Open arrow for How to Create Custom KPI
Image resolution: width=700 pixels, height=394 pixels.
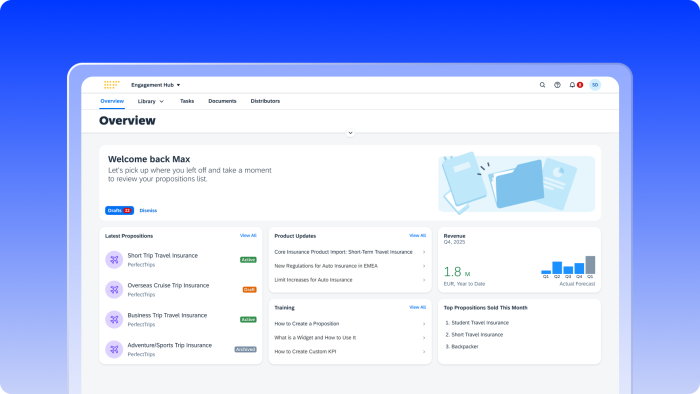(424, 352)
